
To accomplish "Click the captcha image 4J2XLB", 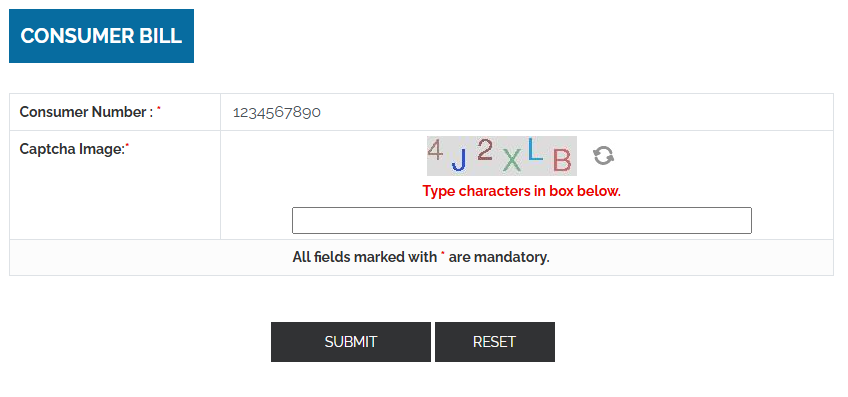I will [x=502, y=156].
